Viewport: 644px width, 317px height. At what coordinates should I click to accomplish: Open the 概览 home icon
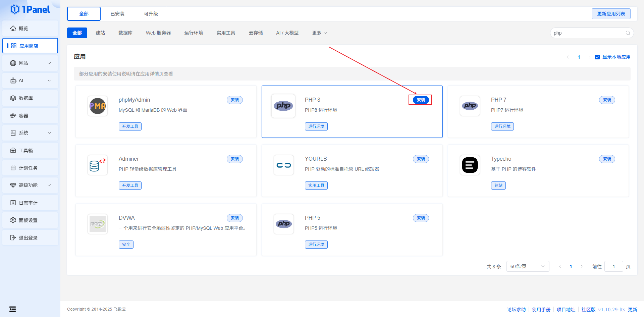13,29
